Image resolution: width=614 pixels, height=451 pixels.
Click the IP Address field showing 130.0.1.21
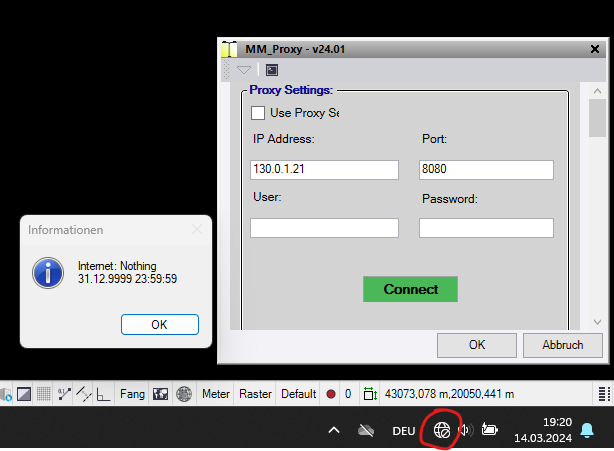[x=324, y=170]
